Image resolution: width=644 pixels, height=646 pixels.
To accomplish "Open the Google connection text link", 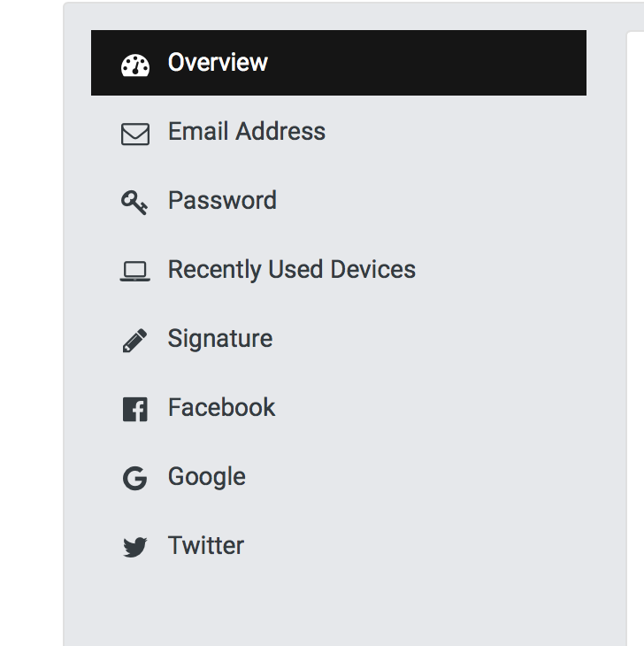I will pyautogui.click(x=207, y=477).
